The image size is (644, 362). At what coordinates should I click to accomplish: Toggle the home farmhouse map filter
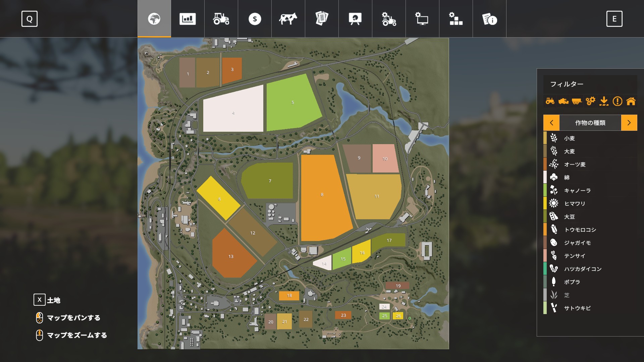631,101
